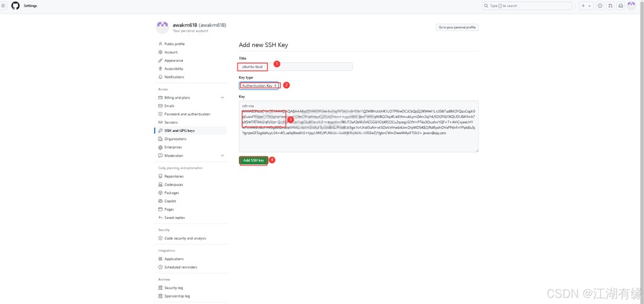Click the awakm618 profile avatar
This screenshot has width=644, height=304.
tap(162, 27)
